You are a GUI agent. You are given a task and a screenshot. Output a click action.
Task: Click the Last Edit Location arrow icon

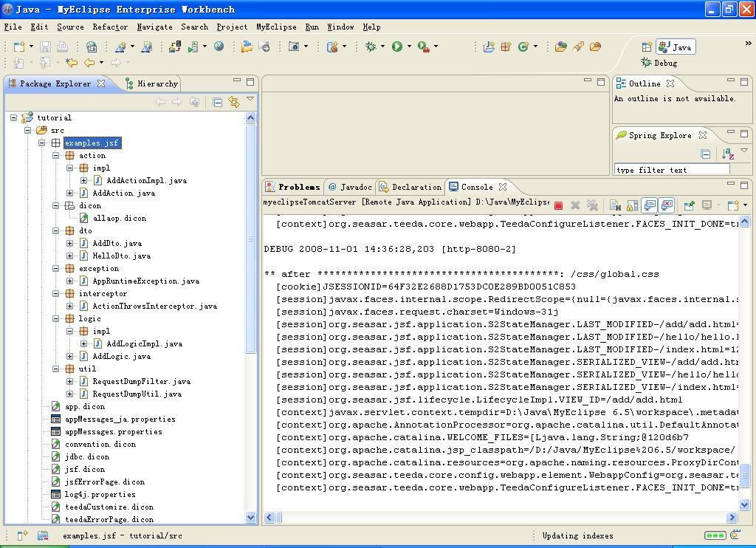point(72,63)
